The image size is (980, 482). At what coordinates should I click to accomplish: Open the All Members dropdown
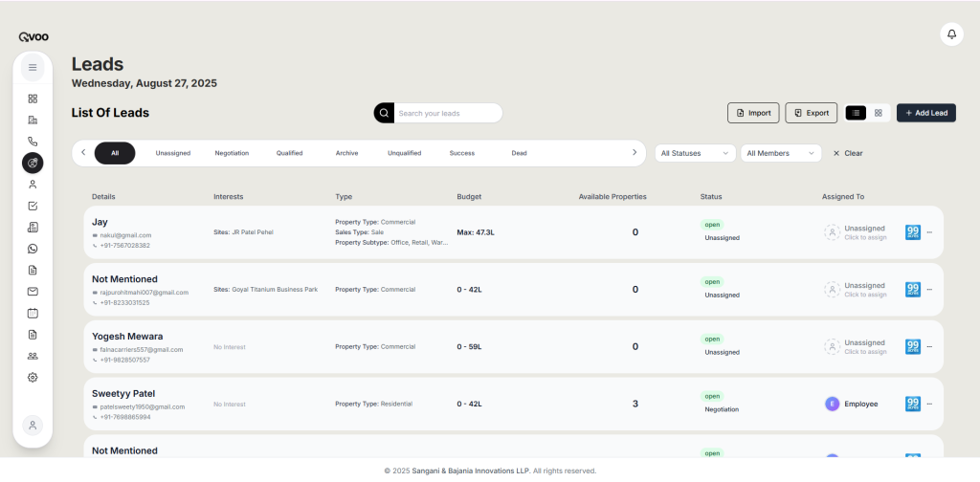pos(780,153)
